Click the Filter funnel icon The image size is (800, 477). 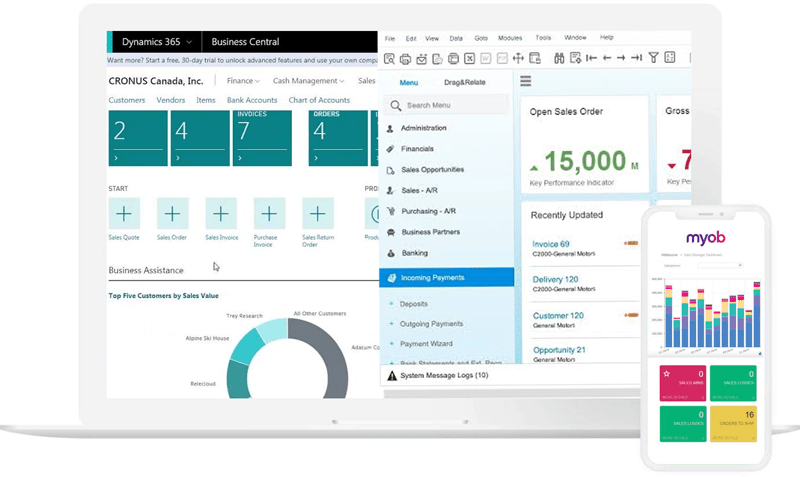pyautogui.click(x=654, y=58)
